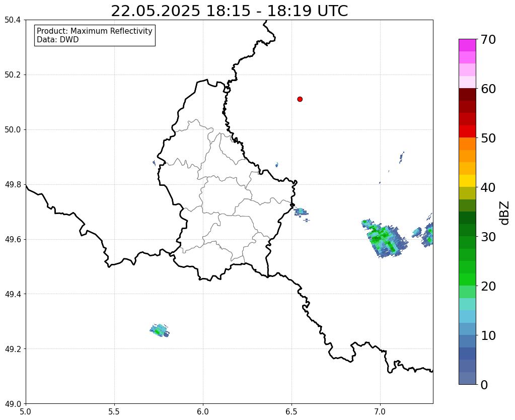The image size is (515, 420).
Task: Click the 30 tick on colorbar
Action: pyautogui.click(x=488, y=237)
